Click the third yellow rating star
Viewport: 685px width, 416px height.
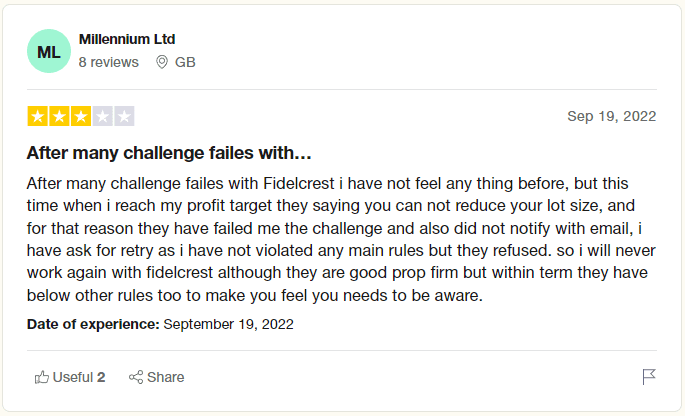pyautogui.click(x=81, y=116)
